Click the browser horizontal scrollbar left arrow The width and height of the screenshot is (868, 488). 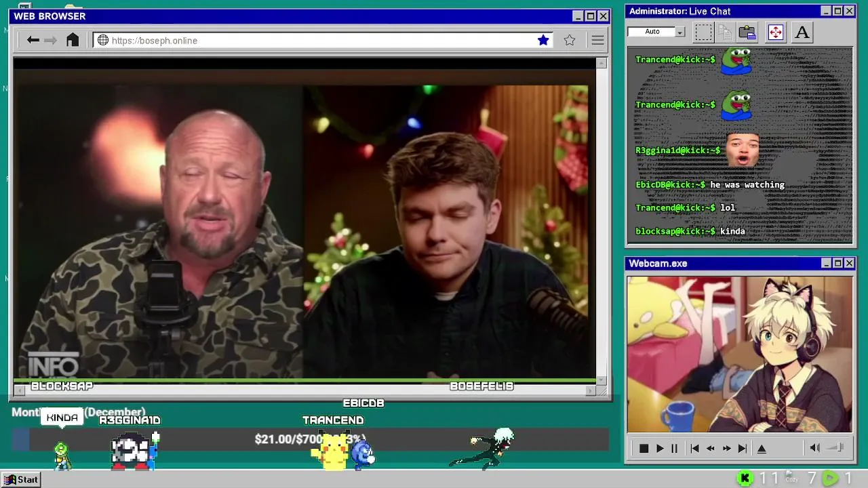(x=19, y=390)
